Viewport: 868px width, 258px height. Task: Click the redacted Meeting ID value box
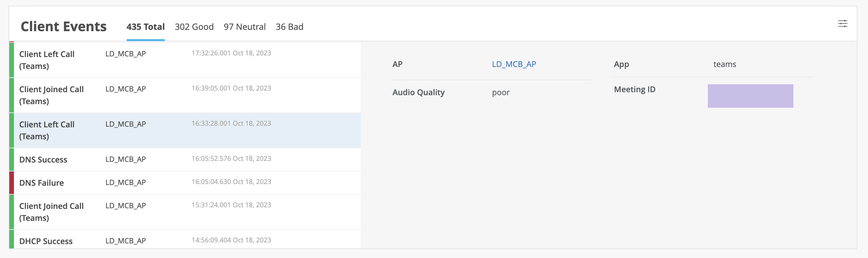(x=750, y=96)
